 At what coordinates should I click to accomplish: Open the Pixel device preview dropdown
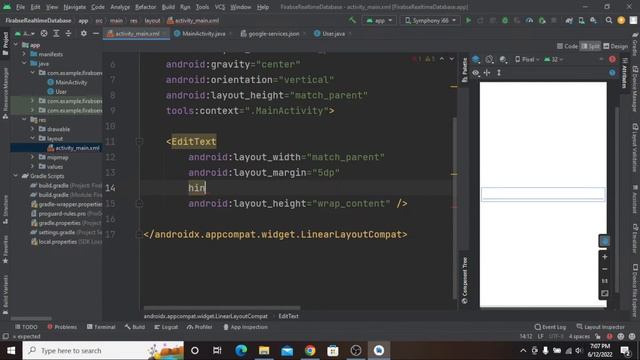pos(527,60)
